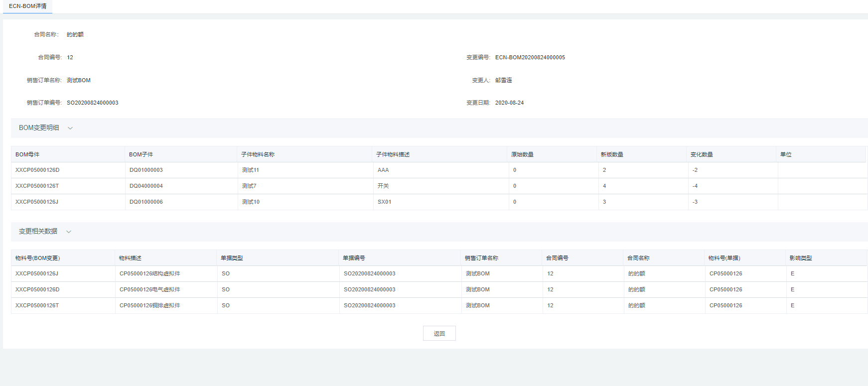Select CP05000126结构虚拟件 material description cell

[x=149, y=273]
